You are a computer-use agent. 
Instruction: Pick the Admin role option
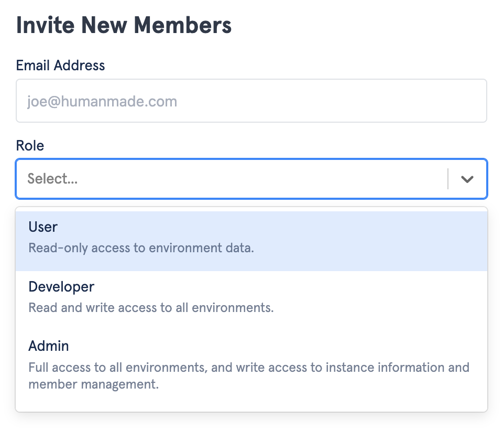pos(251,365)
